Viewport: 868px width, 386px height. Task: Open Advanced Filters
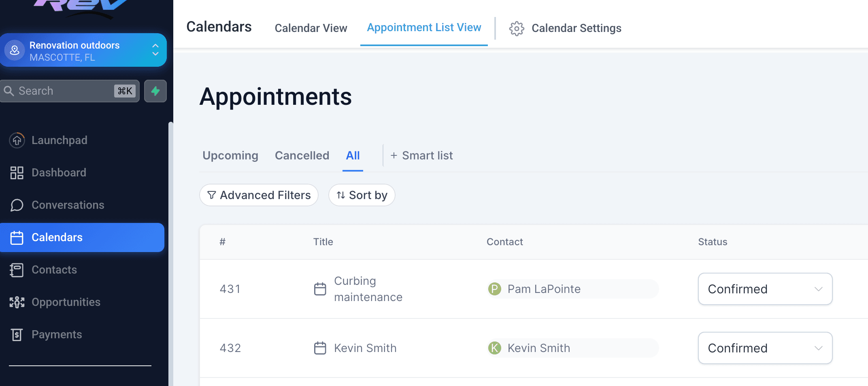[259, 195]
